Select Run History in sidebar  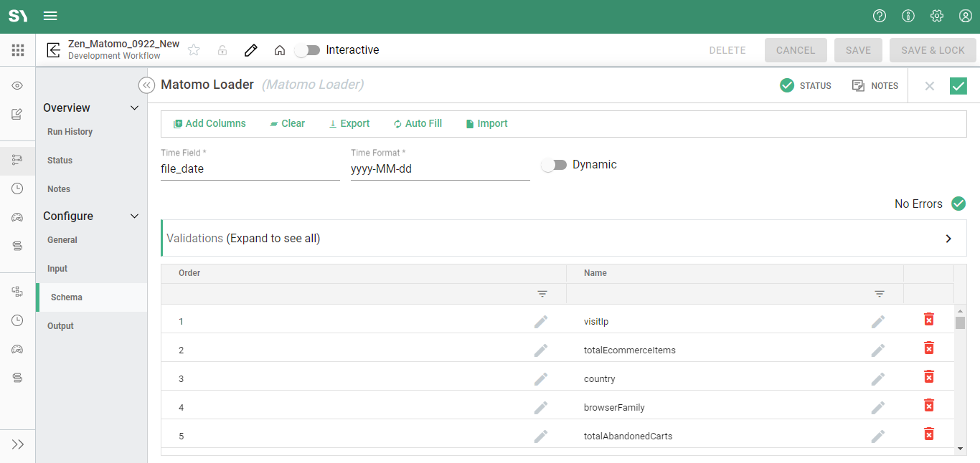click(x=70, y=132)
